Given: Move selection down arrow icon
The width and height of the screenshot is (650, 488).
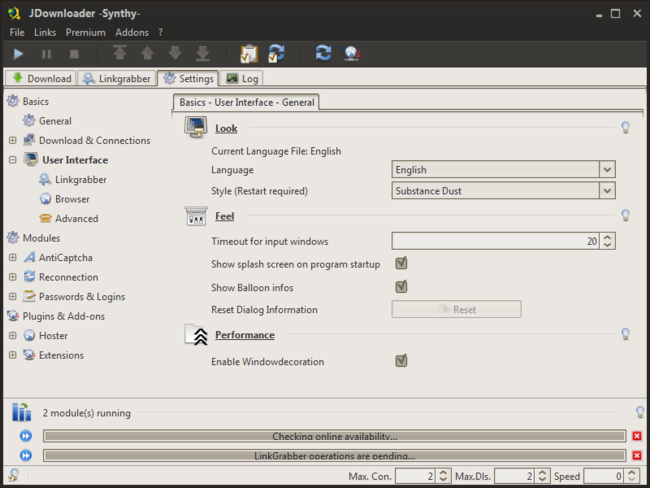Looking at the screenshot, I should 175,53.
